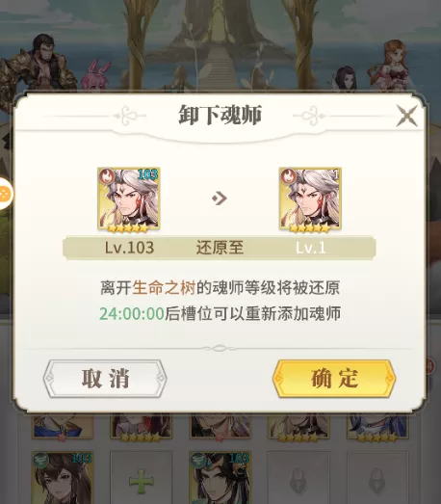Click the Lv.103 level label
The width and height of the screenshot is (441, 504).
point(129,248)
